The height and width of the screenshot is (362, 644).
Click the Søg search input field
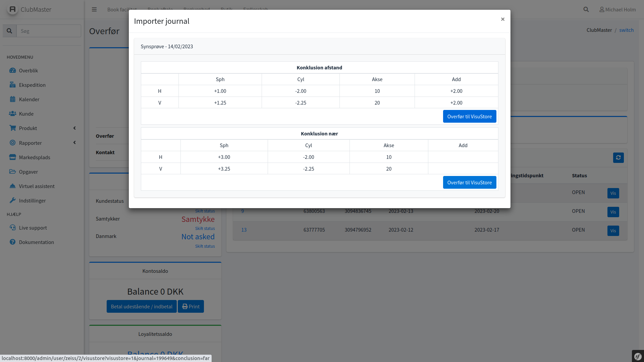(x=49, y=31)
